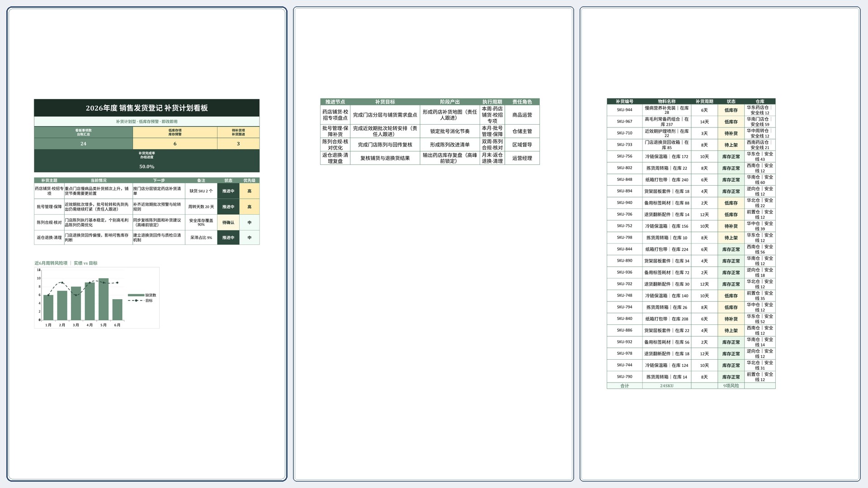Viewport: 868px width, 488px height.
Task: Click the KPI value 24
Action: click(x=83, y=144)
